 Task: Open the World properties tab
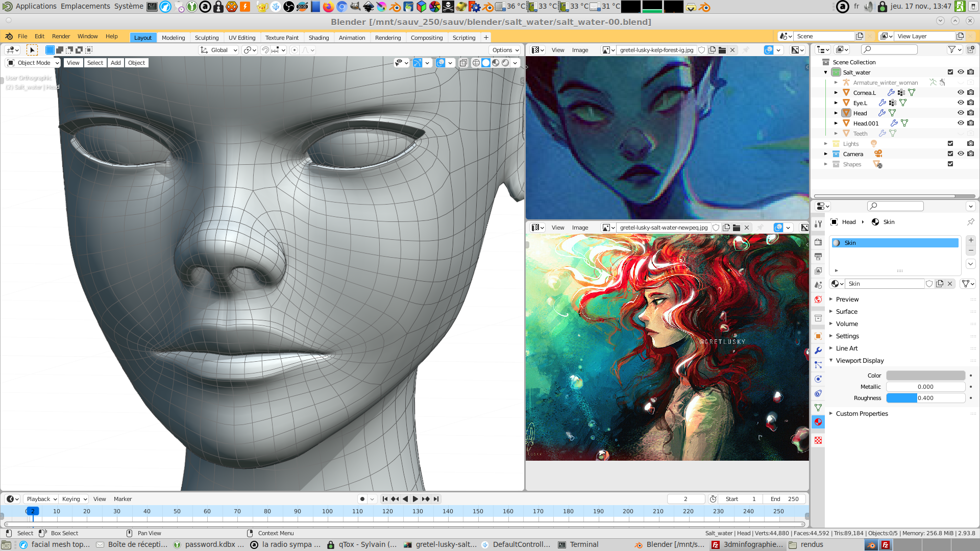pos(818,299)
